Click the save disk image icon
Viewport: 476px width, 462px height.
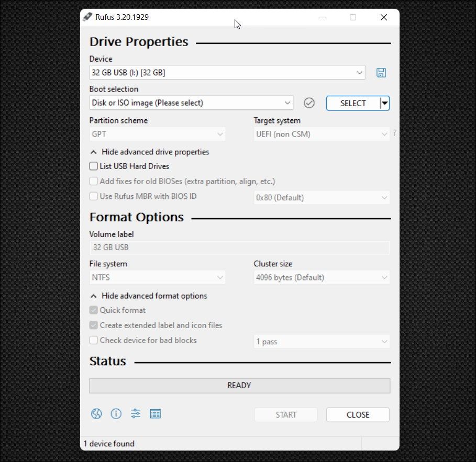click(x=381, y=73)
